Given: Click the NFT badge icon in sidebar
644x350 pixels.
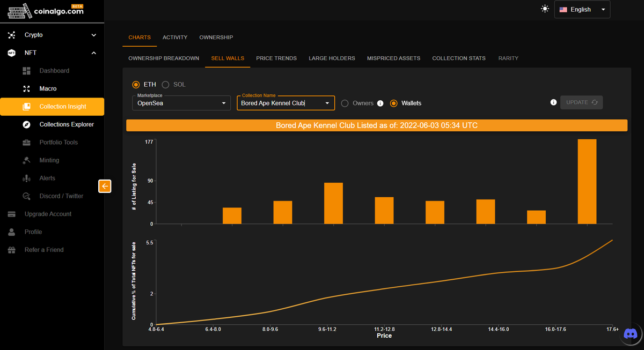Looking at the screenshot, I should [12, 53].
